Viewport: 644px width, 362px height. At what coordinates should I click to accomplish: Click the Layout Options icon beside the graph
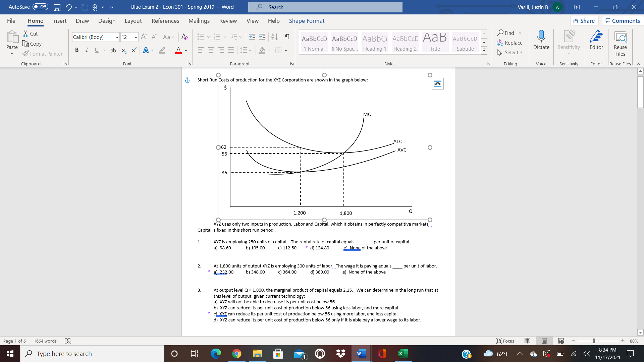tap(438, 83)
